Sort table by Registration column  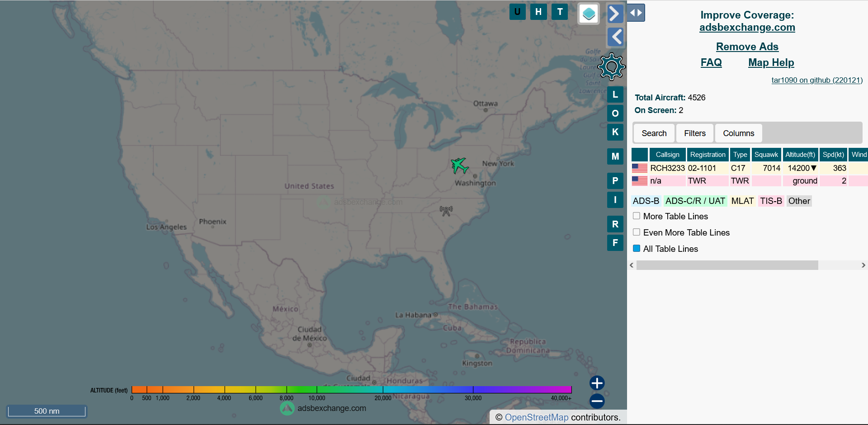(708, 155)
